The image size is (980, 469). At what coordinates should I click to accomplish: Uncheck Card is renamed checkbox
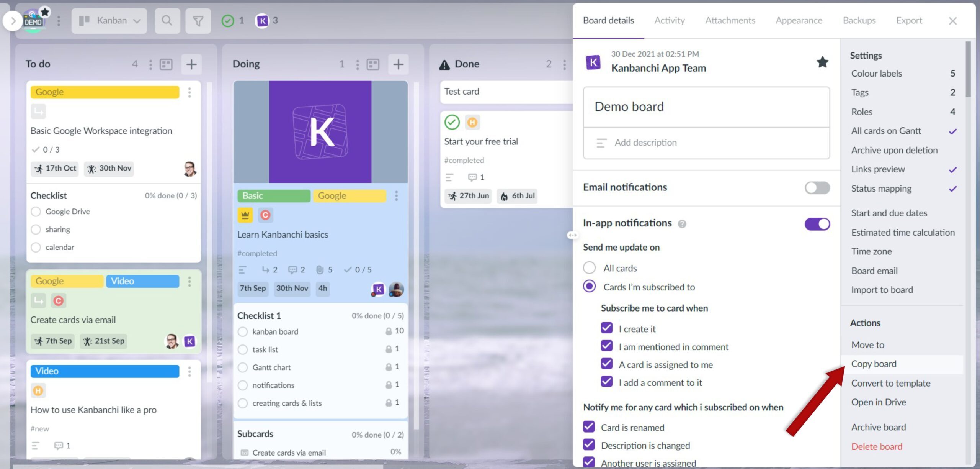[589, 426]
